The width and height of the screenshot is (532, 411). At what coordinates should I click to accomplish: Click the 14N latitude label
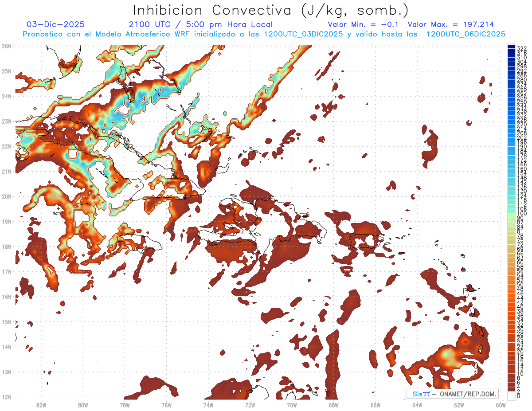tap(7, 347)
